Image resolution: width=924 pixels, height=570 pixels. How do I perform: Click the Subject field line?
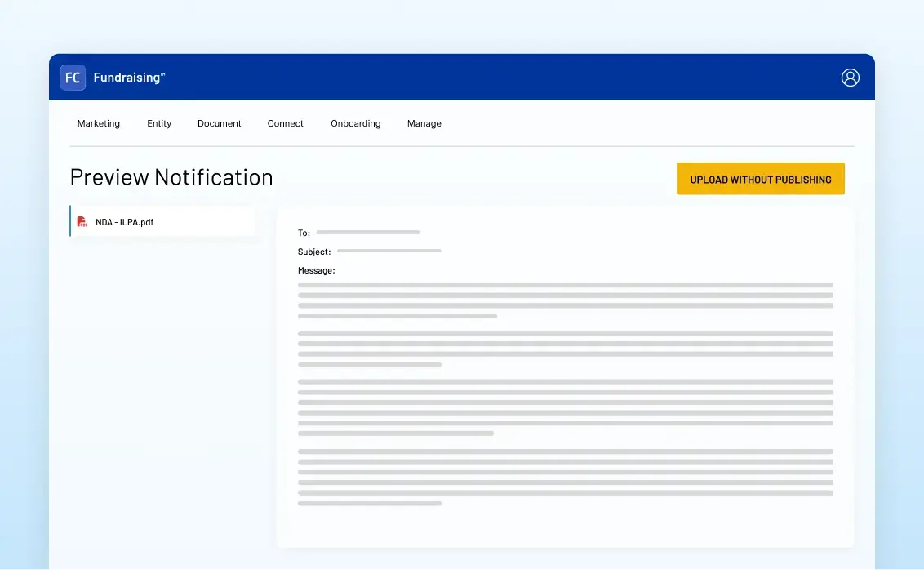click(x=389, y=252)
